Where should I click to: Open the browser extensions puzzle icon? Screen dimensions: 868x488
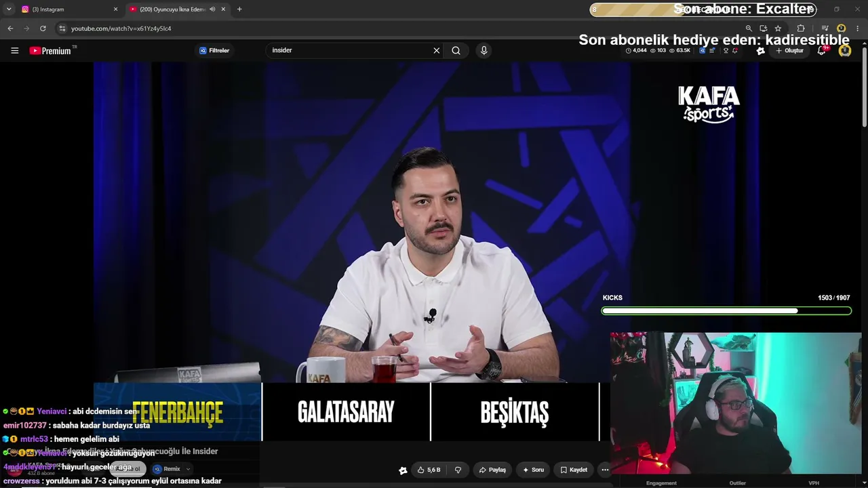[x=801, y=28]
